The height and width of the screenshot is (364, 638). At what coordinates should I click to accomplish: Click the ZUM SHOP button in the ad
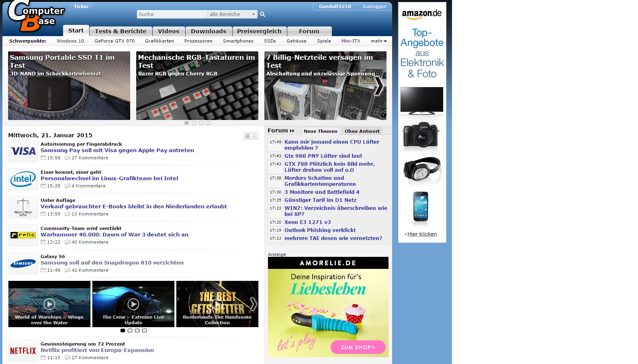[358, 348]
